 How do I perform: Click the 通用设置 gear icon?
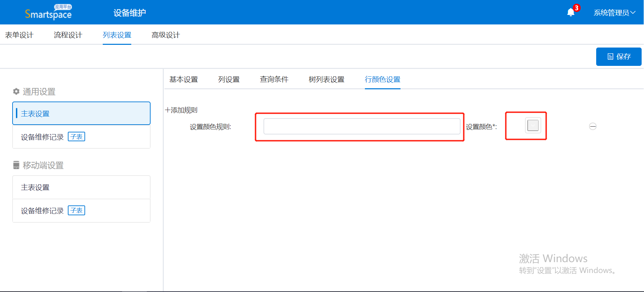(16, 91)
